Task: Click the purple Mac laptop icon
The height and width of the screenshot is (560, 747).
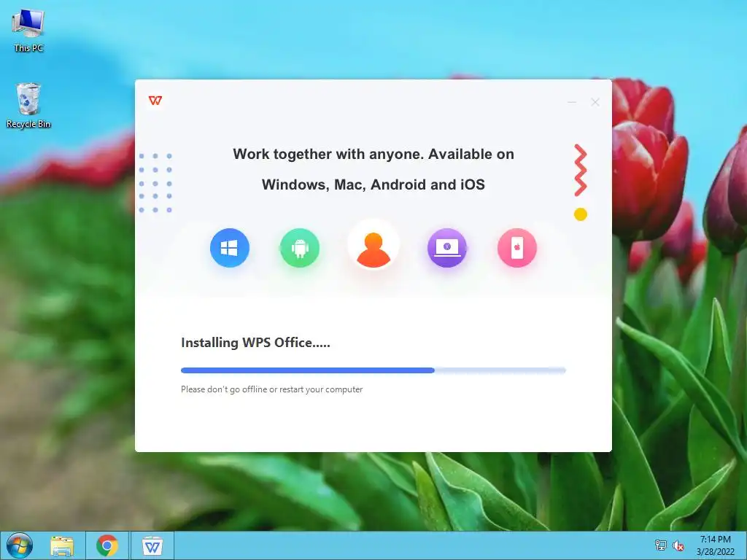Action: point(447,248)
